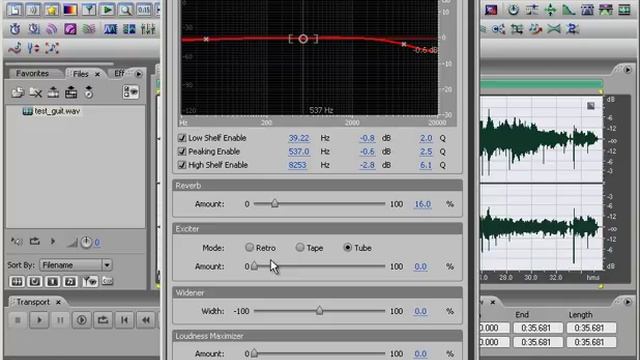
Task: Click the High Shelf gain value -2.8
Action: point(367,165)
